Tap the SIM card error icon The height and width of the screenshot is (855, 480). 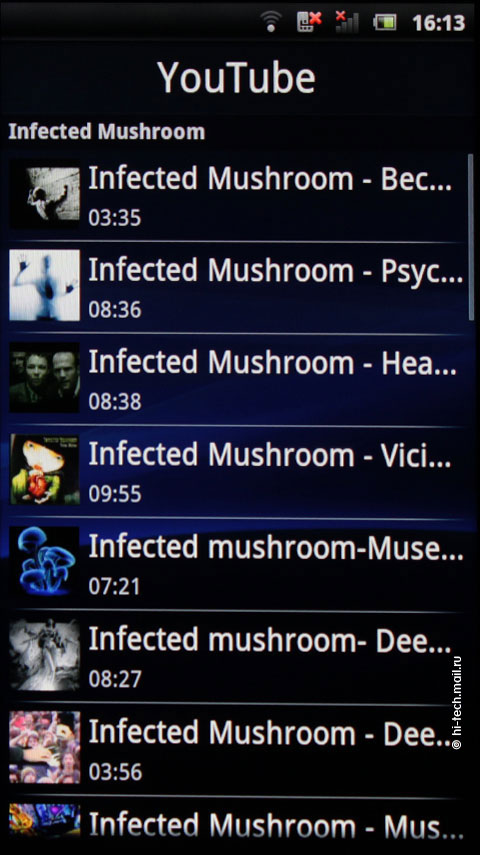[x=309, y=22]
